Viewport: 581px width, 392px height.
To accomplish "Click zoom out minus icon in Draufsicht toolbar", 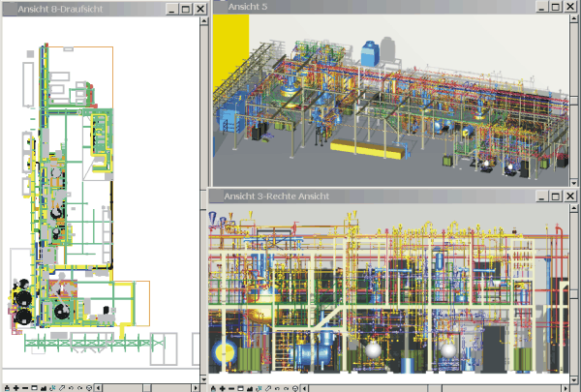I will [25, 388].
